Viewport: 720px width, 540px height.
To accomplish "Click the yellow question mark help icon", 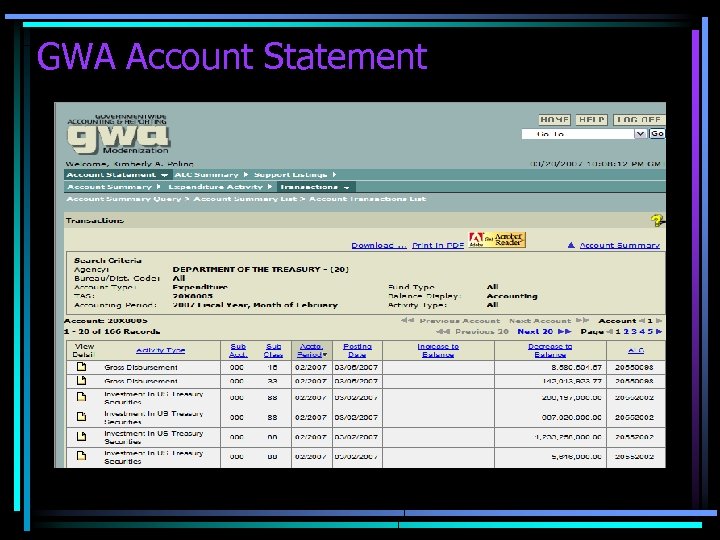I will (x=657, y=220).
